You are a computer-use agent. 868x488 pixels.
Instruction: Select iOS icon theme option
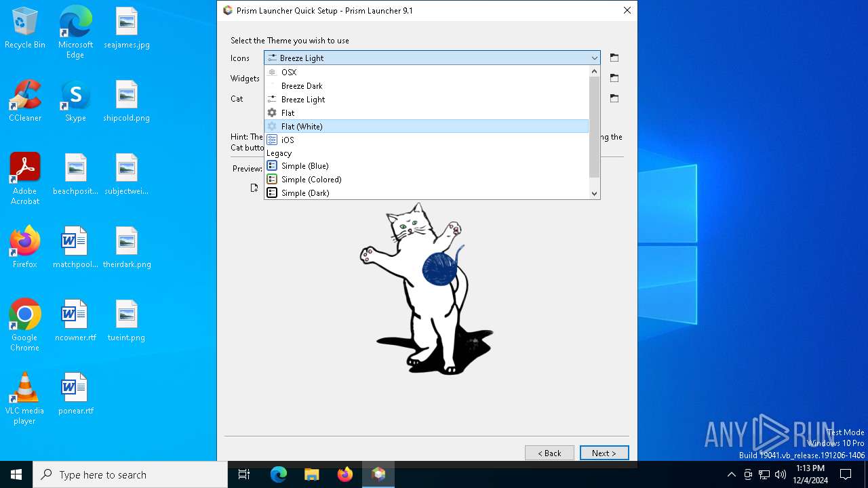click(427, 140)
